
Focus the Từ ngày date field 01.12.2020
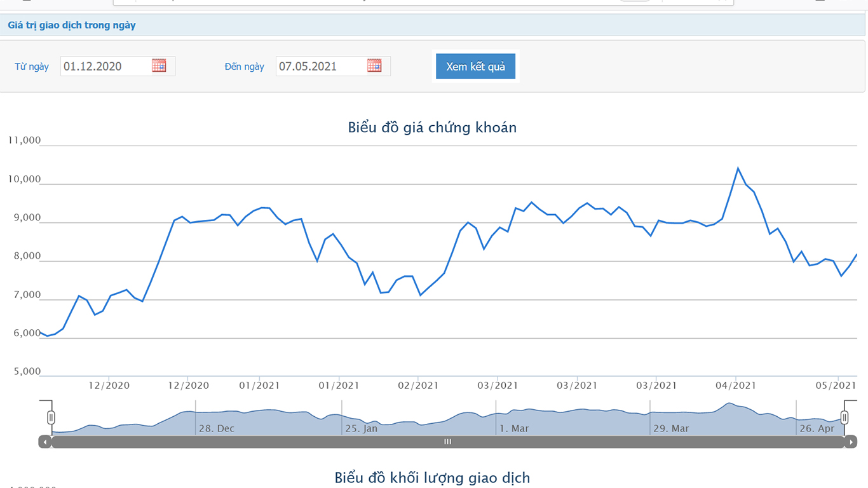point(105,66)
